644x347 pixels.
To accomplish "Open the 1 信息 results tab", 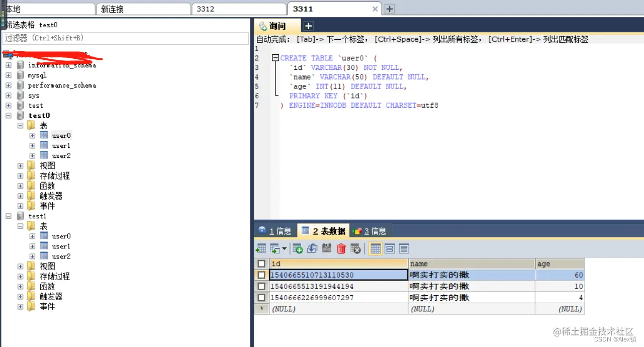I will 275,231.
